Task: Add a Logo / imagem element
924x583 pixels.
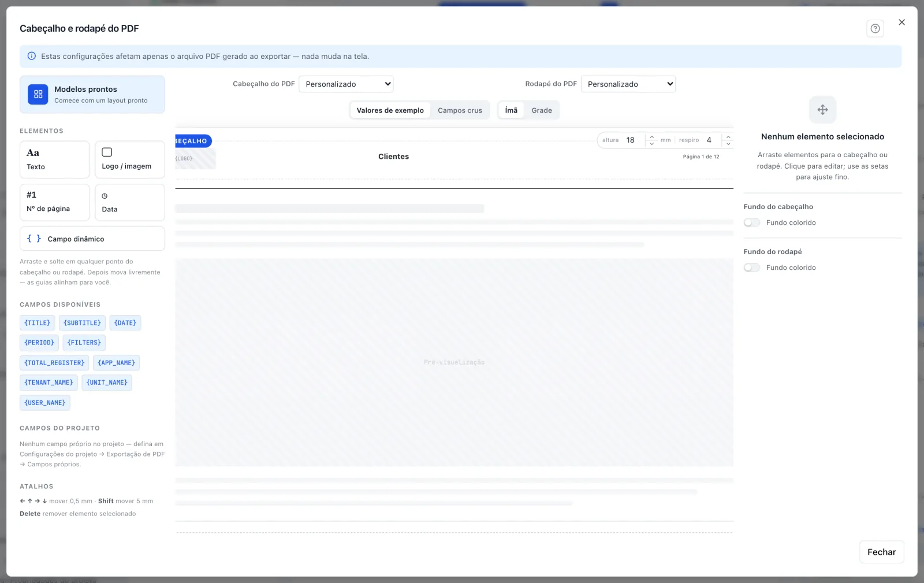Action: click(130, 159)
